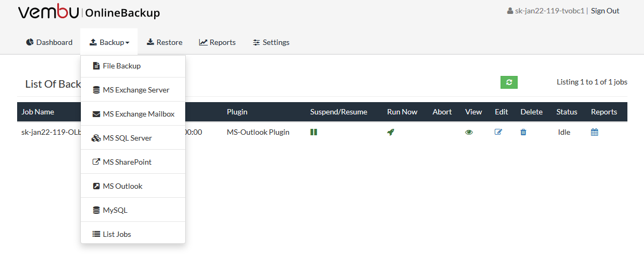Select MS Outlook backup option
This screenshot has width=644, height=270.
(133, 186)
